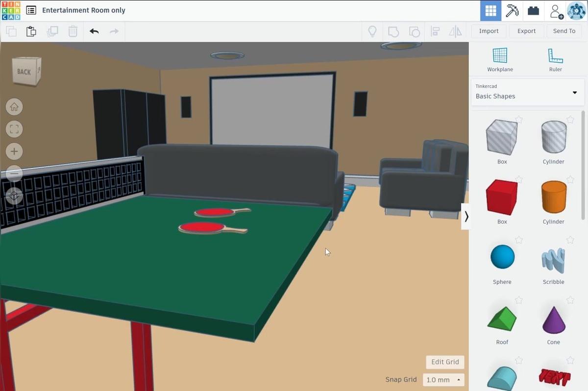Open the Bricks mode
This screenshot has height=391, width=588.
pos(534,10)
